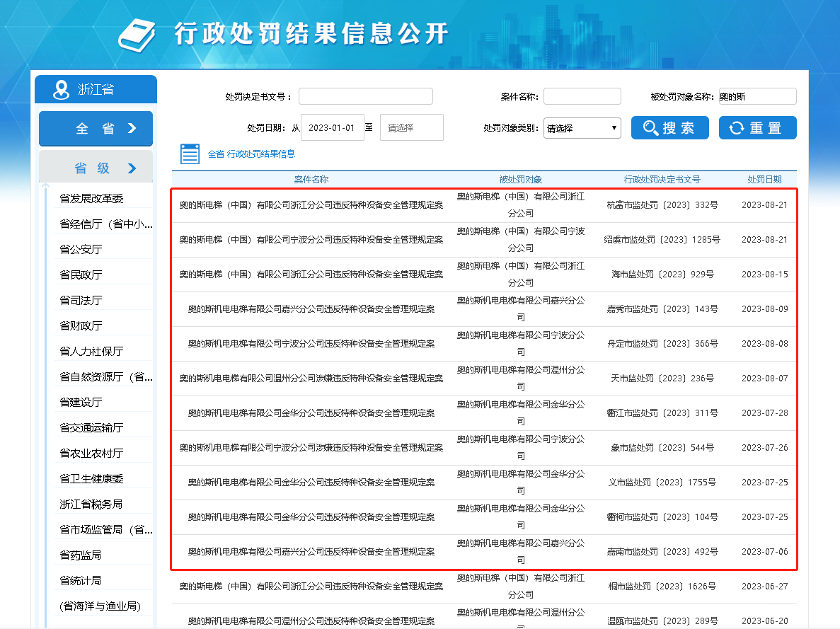Focus the 处罚决定书文号 input field
Image resolution: width=840 pixels, height=629 pixels.
[x=365, y=96]
